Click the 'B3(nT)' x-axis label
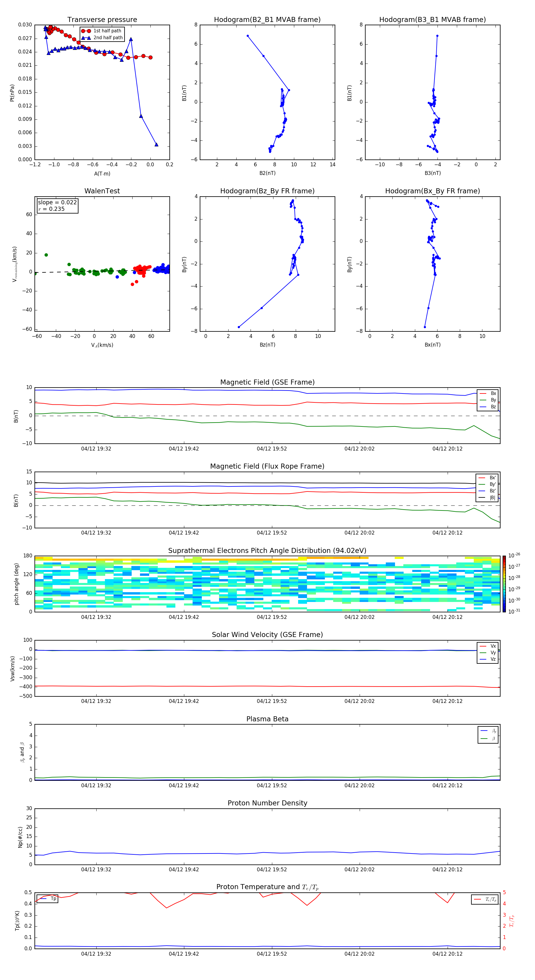Image resolution: width=535 pixels, height=980 pixels. pos(432,173)
